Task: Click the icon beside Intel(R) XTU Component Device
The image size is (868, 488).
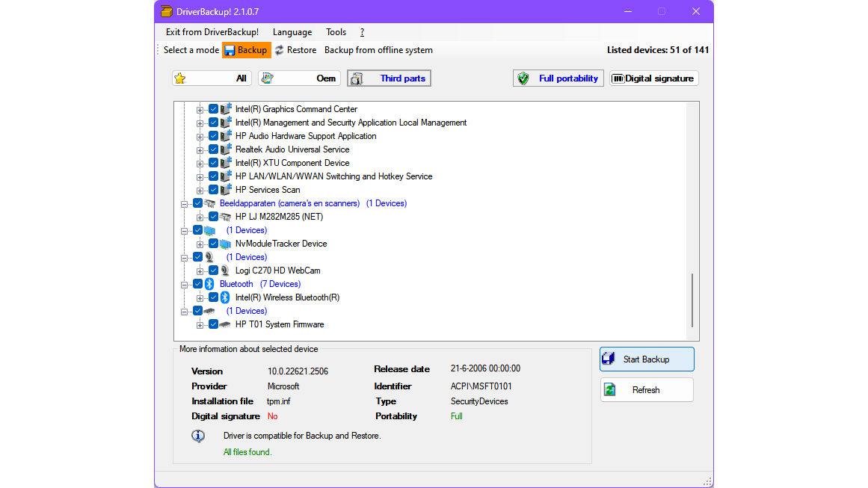Action: 225,163
